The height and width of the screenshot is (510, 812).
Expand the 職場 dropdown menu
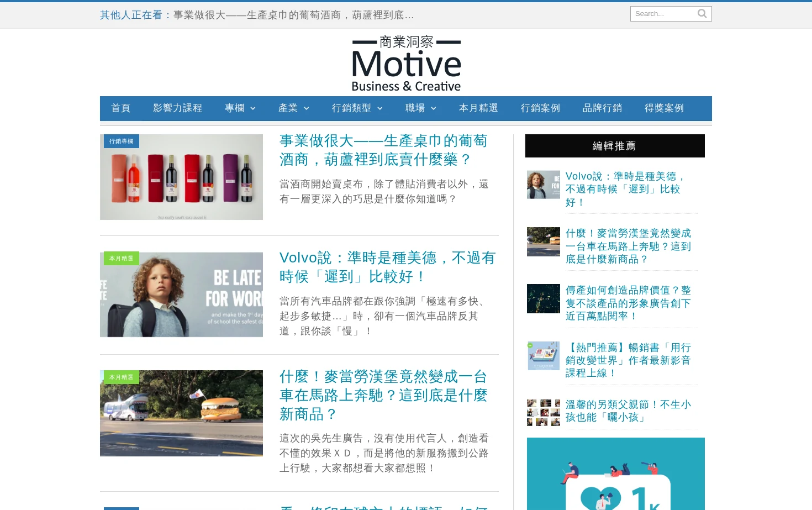click(420, 108)
